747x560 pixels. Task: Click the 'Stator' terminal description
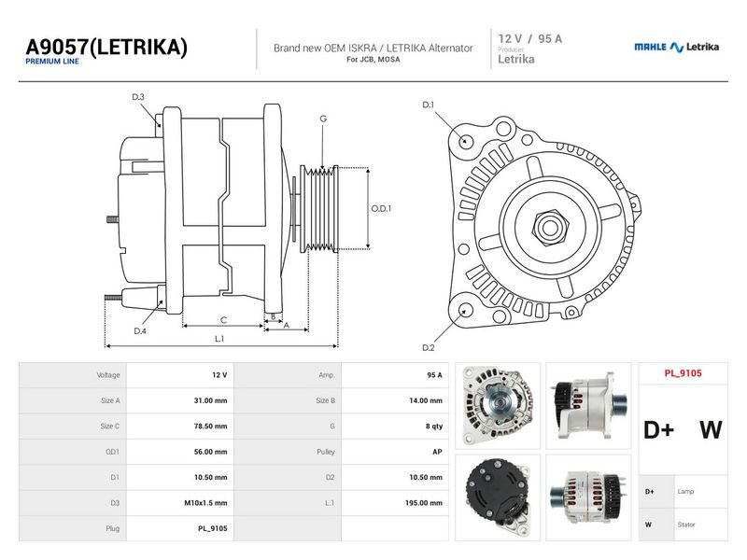pyautogui.click(x=686, y=525)
